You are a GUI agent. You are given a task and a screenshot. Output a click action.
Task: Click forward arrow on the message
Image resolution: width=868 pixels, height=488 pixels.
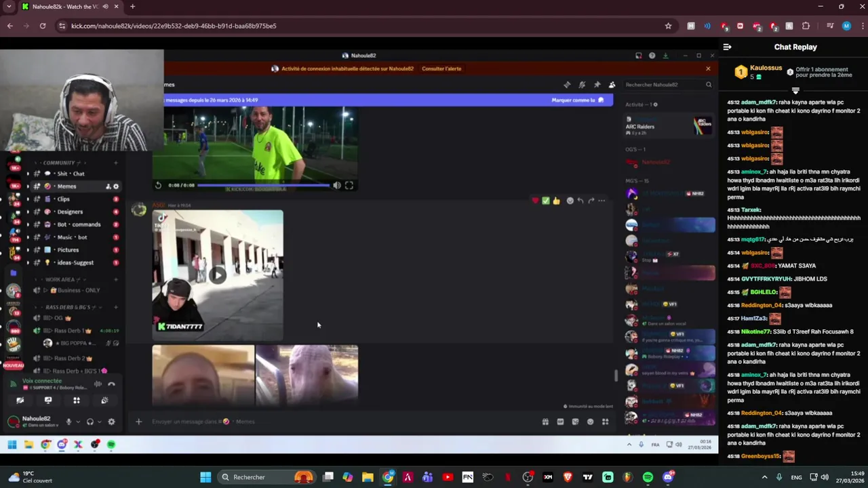(x=591, y=201)
